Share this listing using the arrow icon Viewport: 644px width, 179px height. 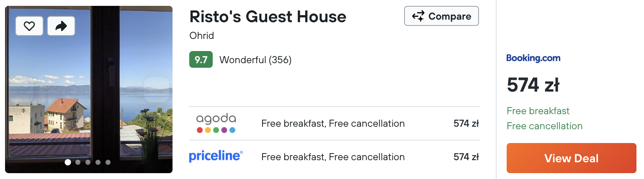61,26
